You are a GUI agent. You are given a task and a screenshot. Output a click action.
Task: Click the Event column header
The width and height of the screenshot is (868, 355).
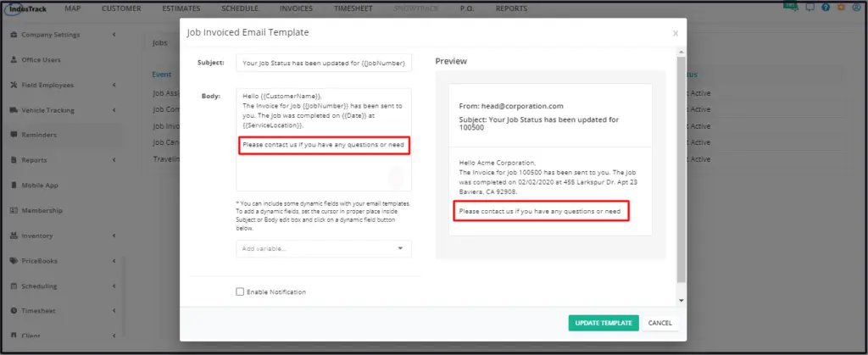pyautogui.click(x=162, y=74)
